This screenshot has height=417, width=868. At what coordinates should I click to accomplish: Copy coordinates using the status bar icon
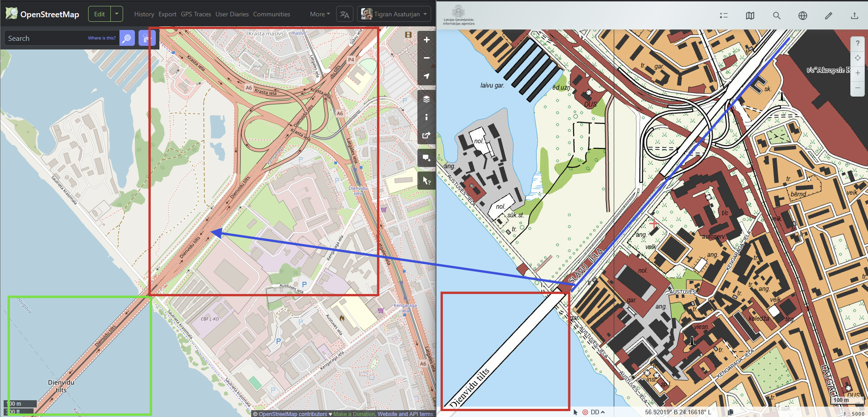point(730,412)
